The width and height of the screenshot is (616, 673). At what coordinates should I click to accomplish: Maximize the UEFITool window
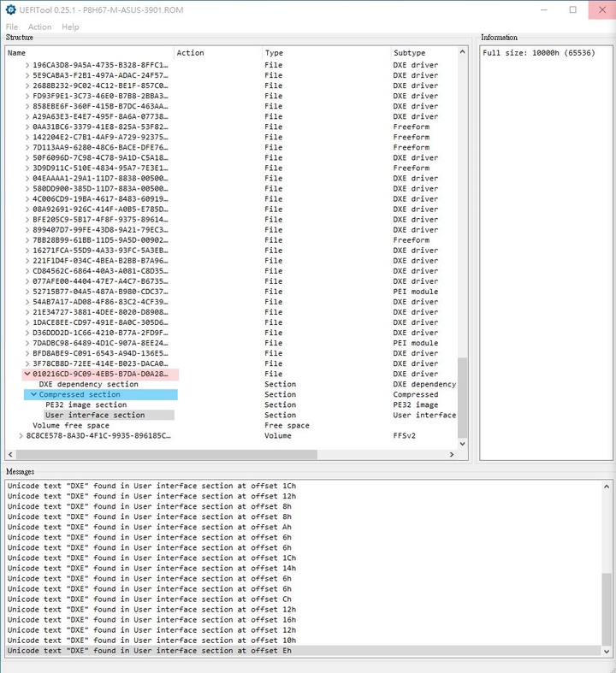click(573, 9)
